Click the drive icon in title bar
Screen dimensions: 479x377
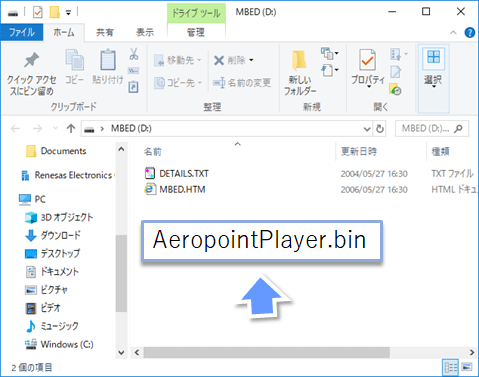[x=13, y=13]
